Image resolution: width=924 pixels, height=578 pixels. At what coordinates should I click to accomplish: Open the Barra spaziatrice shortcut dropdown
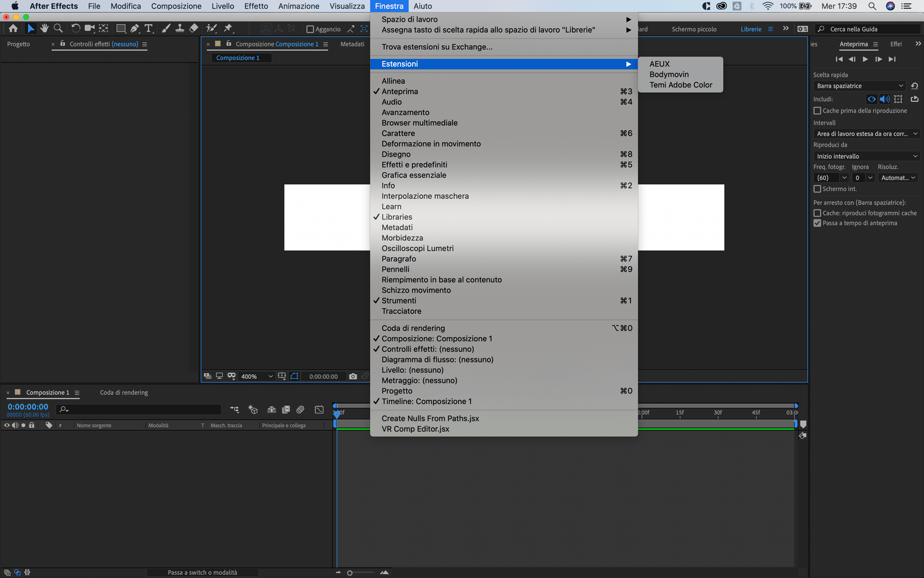click(859, 86)
